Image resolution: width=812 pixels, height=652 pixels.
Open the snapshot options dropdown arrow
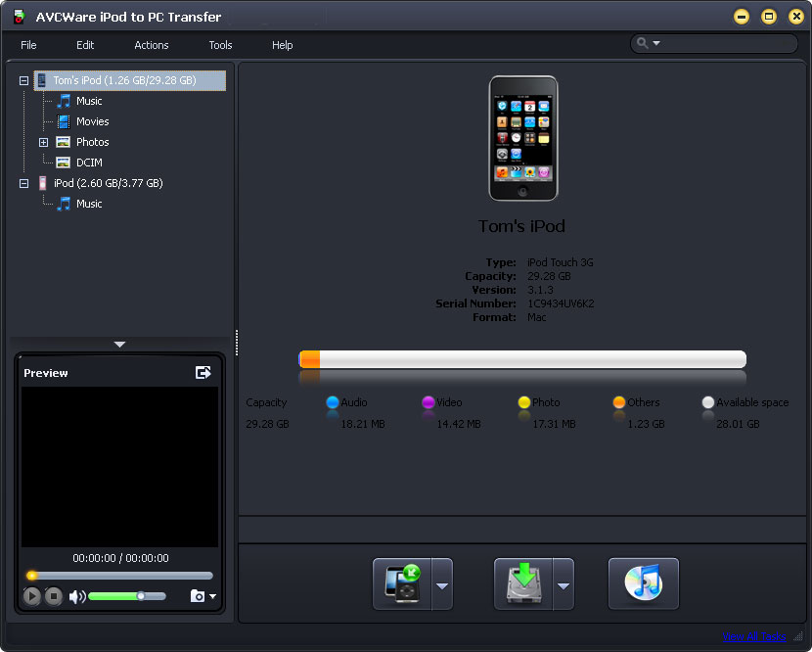click(x=213, y=596)
